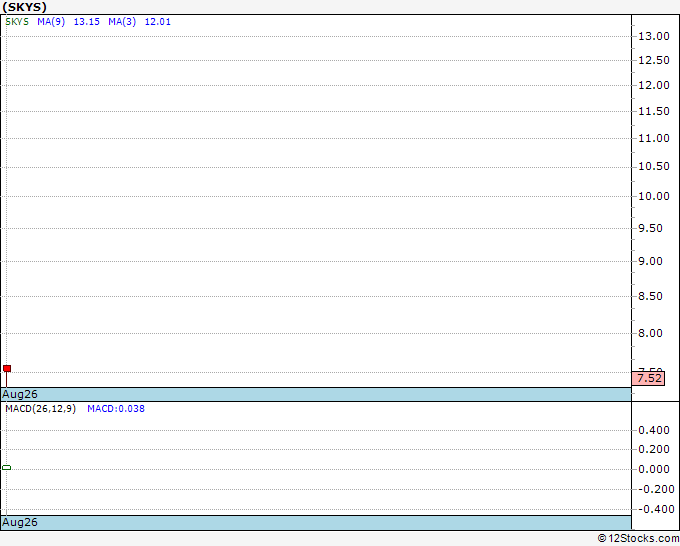The image size is (680, 546).
Task: Click the 9.50 price axis label
Action: 651,228
